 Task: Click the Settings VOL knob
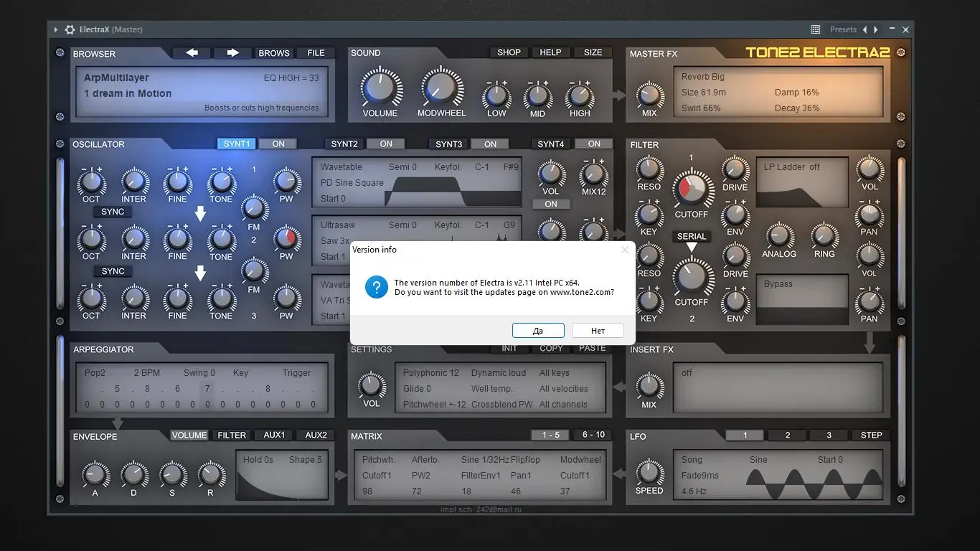[x=372, y=385]
